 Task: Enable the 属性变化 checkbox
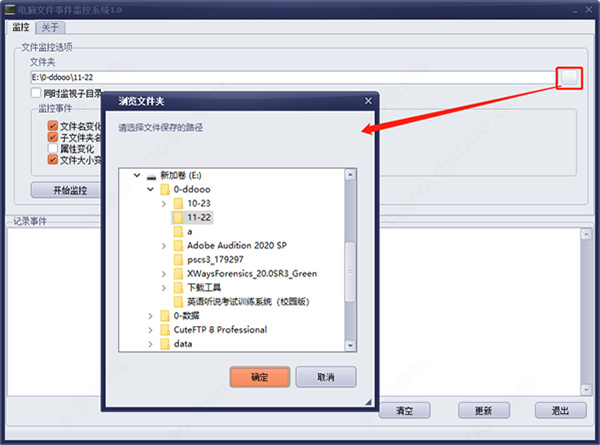(53, 148)
